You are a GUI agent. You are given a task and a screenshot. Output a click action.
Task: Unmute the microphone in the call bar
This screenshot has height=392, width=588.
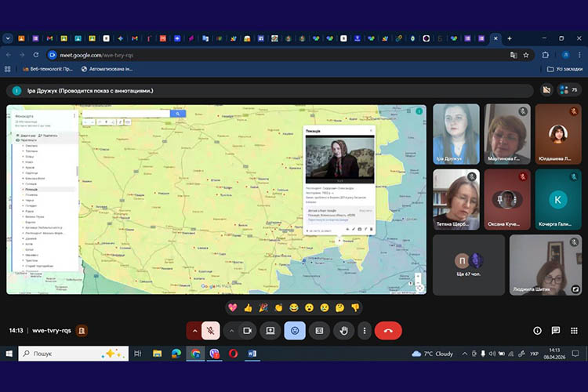pyautogui.click(x=210, y=331)
